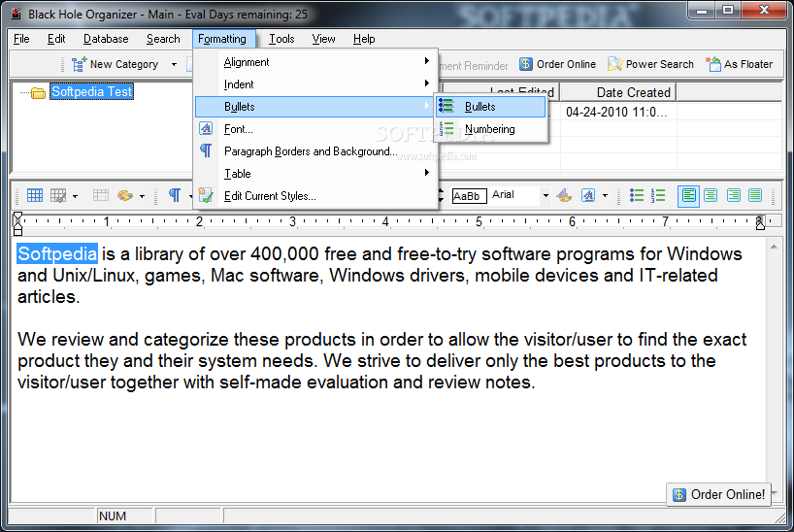Click the window resize grip at bottom corner
The width and height of the screenshot is (794, 532).
[x=779, y=517]
